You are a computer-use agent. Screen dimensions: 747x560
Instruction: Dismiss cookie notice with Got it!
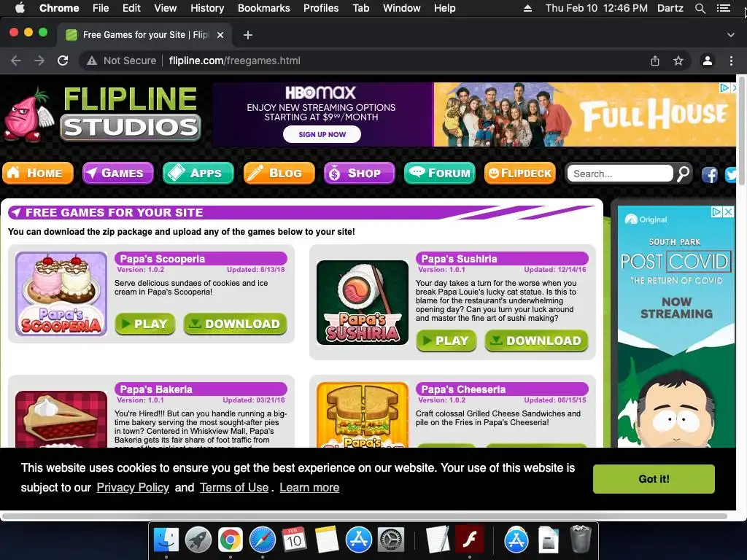coord(654,479)
